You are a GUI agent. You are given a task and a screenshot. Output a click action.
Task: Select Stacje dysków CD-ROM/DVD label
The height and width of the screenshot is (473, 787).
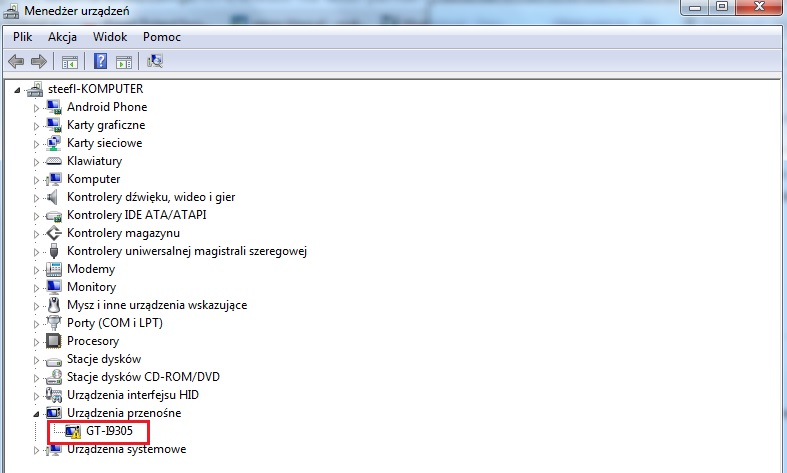pyautogui.click(x=144, y=377)
